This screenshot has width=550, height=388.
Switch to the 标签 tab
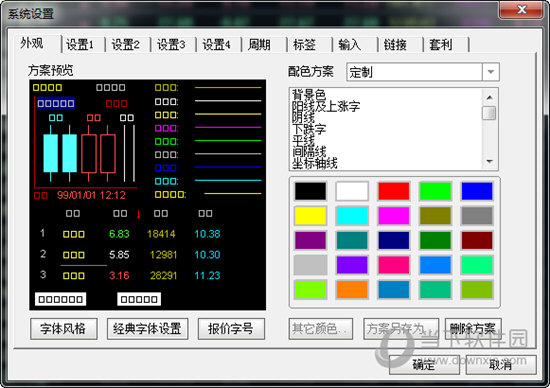point(304,45)
